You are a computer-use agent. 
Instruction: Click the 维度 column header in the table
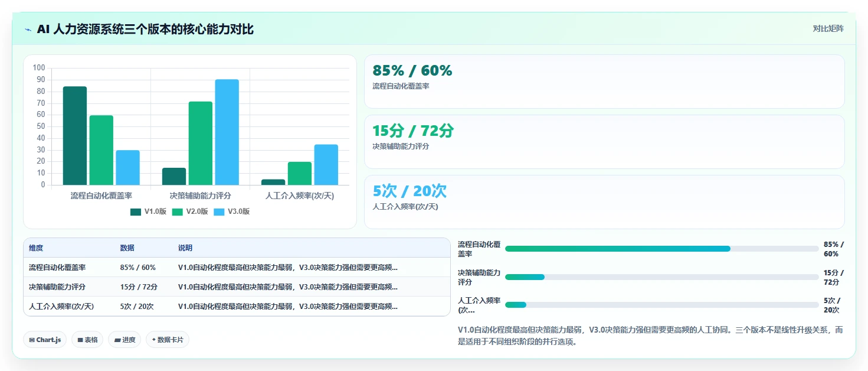[x=36, y=248]
